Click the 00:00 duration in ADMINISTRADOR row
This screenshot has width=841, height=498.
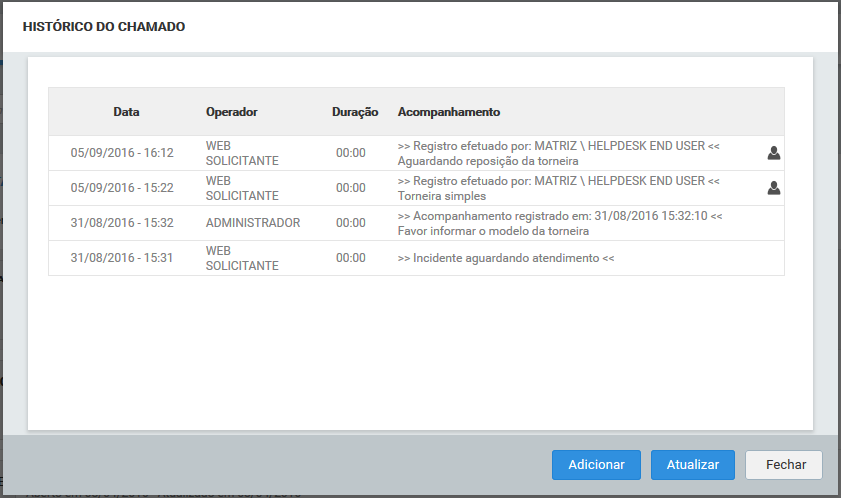tap(351, 223)
